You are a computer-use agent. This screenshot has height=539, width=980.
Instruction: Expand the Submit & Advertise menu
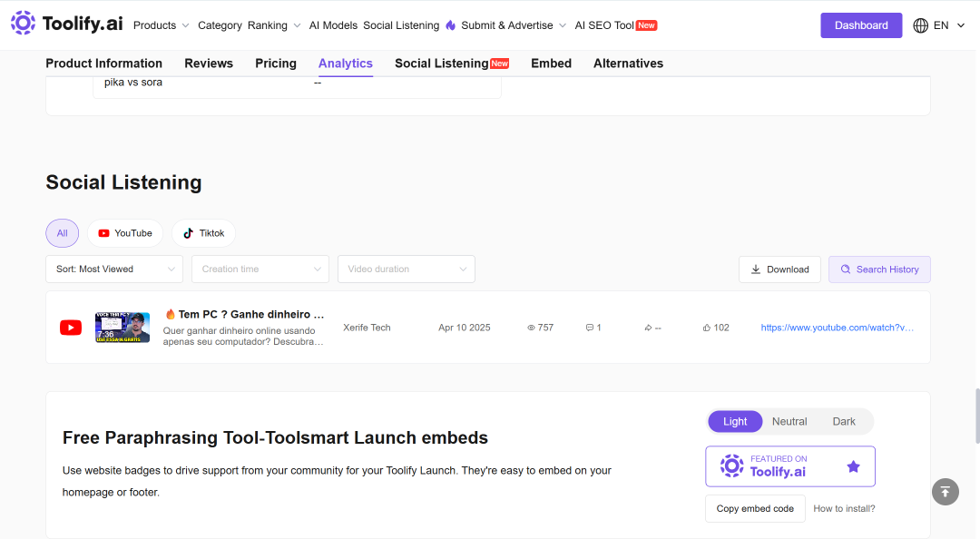[x=514, y=25]
